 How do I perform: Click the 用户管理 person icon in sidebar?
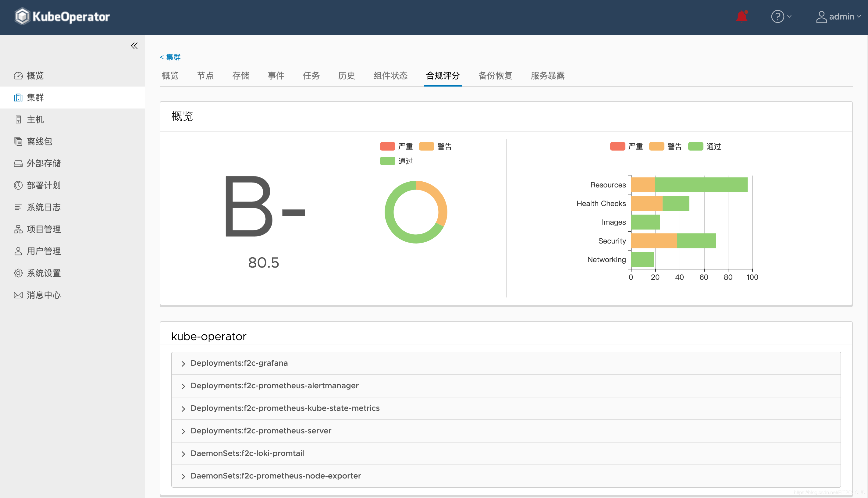[18, 251]
